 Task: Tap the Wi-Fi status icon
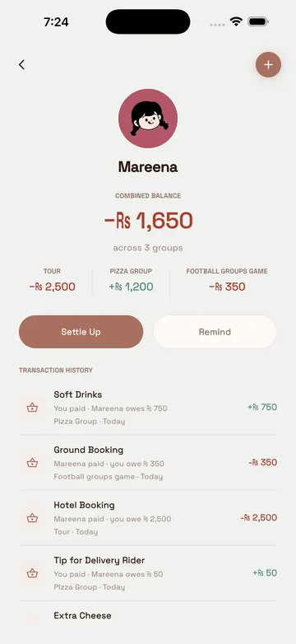[x=236, y=21]
